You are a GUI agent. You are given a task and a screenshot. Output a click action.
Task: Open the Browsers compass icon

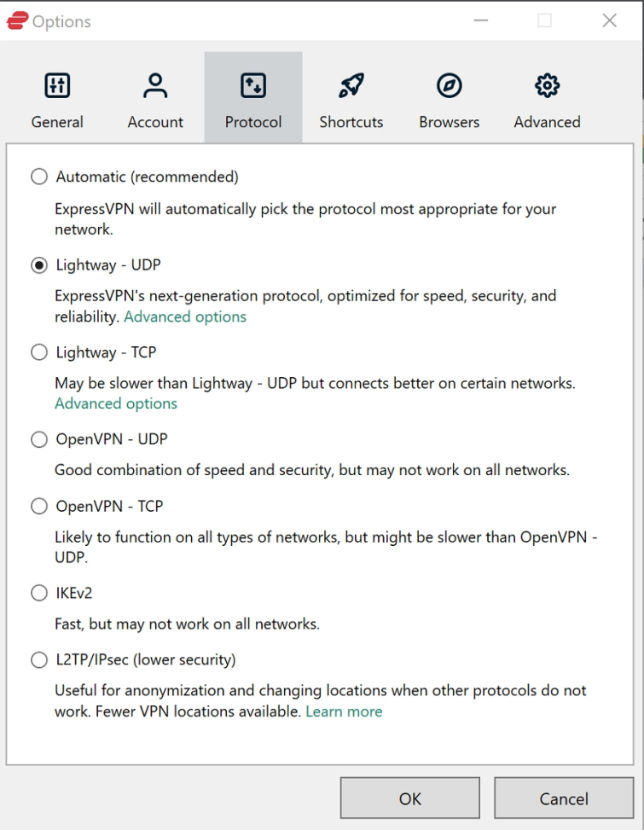point(449,84)
